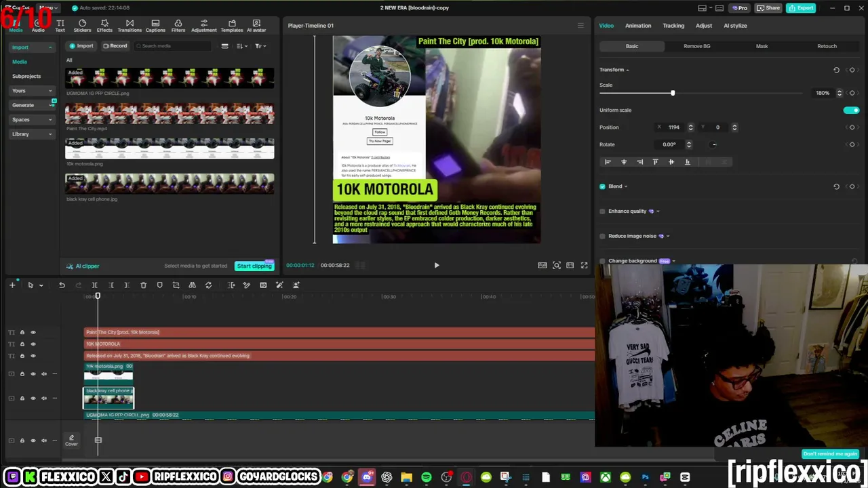Switch to the Tracking tab

coord(673,26)
